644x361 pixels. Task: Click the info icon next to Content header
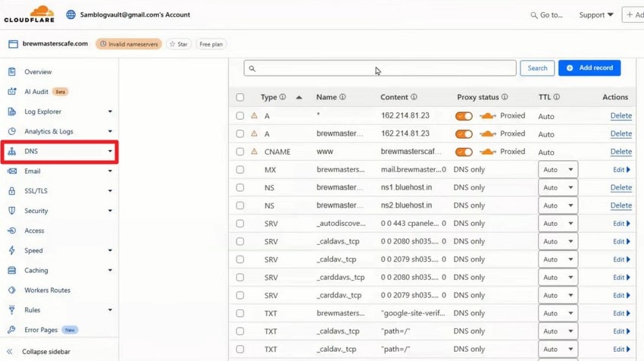pyautogui.click(x=414, y=97)
